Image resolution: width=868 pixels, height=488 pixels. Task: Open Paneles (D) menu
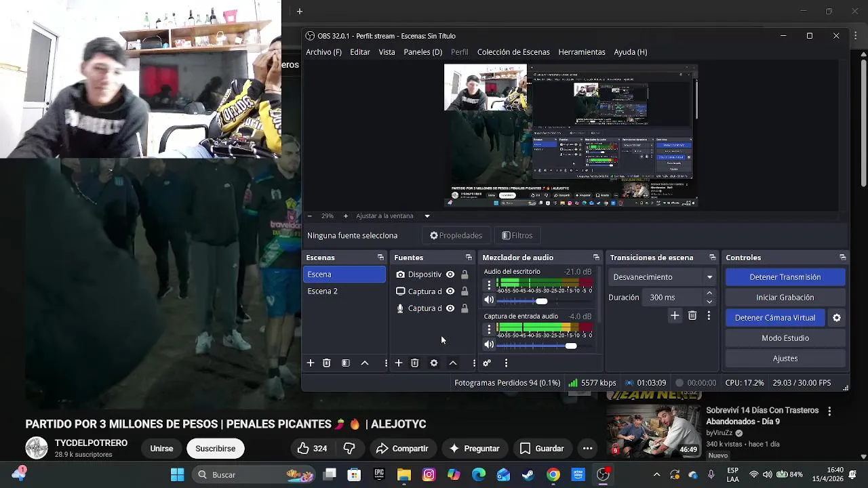423,52
